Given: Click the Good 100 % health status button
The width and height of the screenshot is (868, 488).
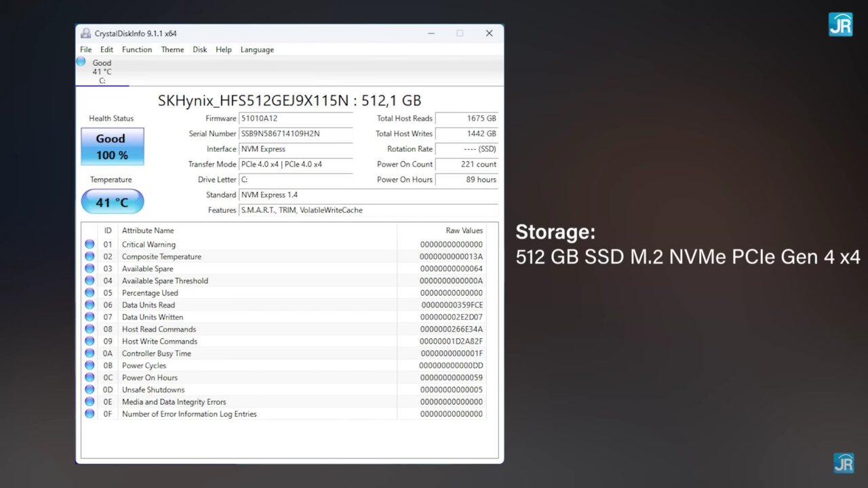Looking at the screenshot, I should point(112,146).
